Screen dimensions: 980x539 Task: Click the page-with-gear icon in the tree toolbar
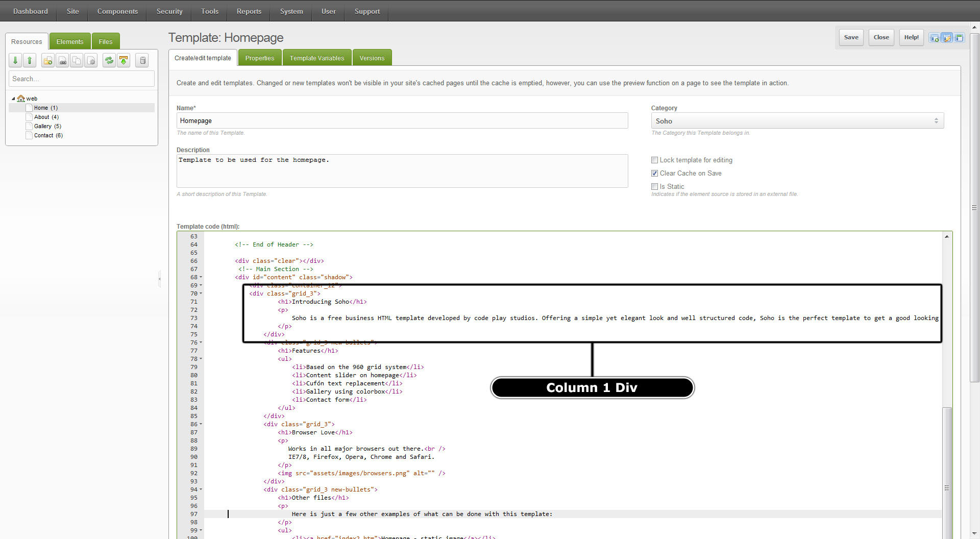point(91,61)
